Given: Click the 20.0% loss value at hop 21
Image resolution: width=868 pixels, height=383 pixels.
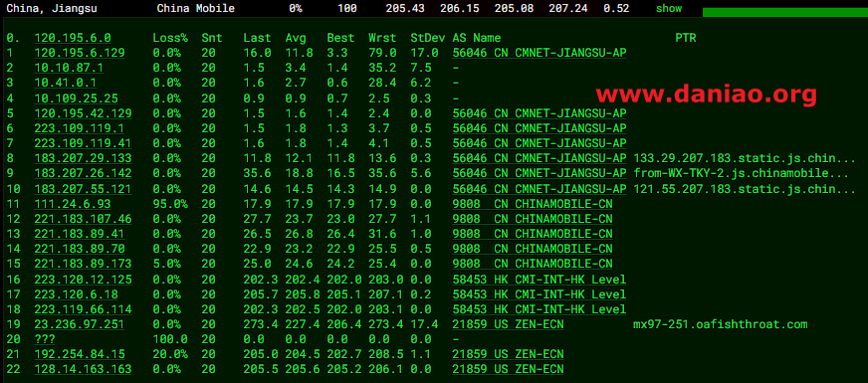Looking at the screenshot, I should [170, 354].
